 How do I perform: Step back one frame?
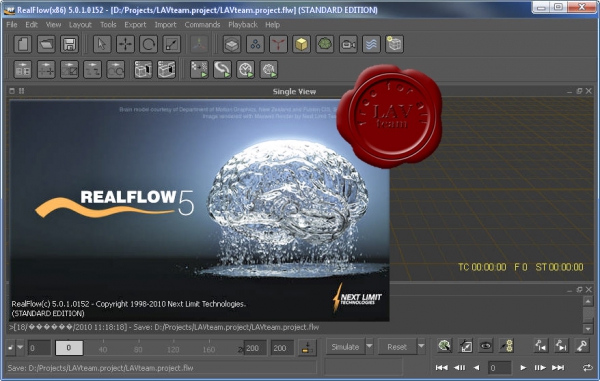click(x=460, y=368)
